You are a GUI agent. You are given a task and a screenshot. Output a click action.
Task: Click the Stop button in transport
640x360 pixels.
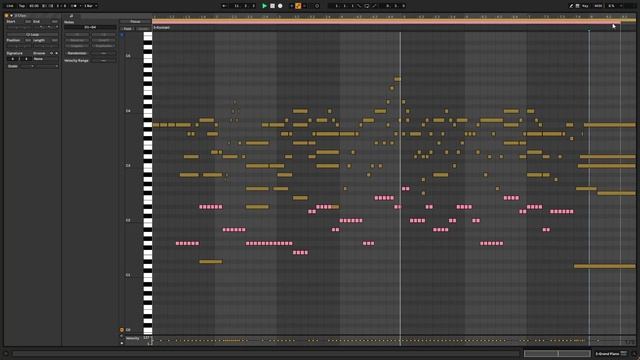click(272, 6)
